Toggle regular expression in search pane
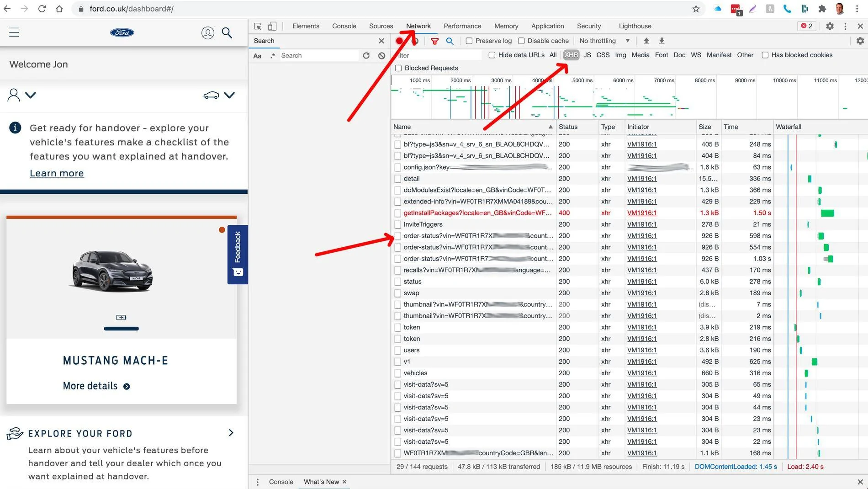 point(273,56)
